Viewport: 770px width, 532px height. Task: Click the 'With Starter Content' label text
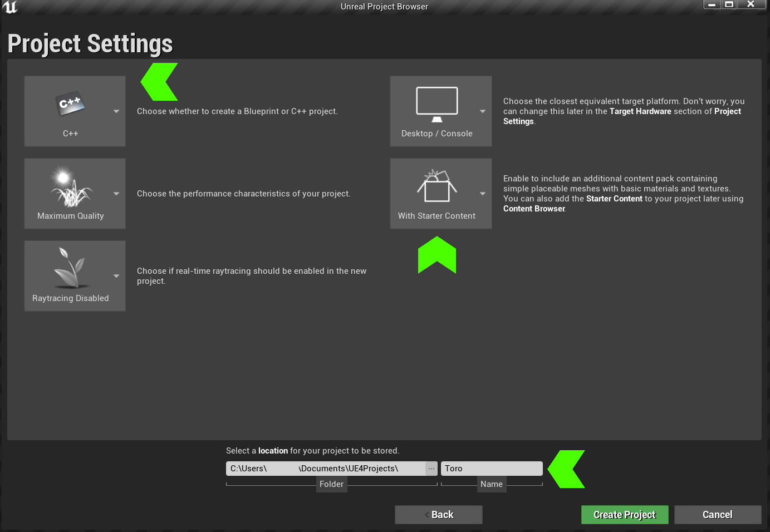tap(437, 216)
